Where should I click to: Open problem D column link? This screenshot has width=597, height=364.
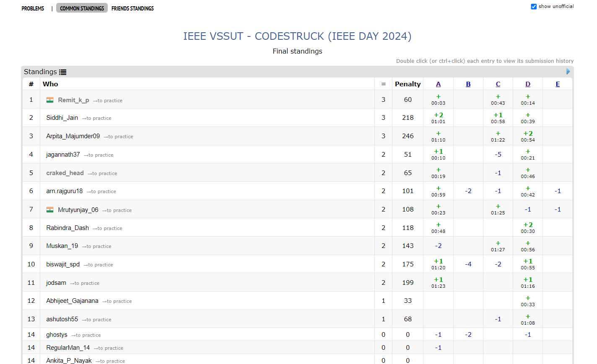point(527,84)
